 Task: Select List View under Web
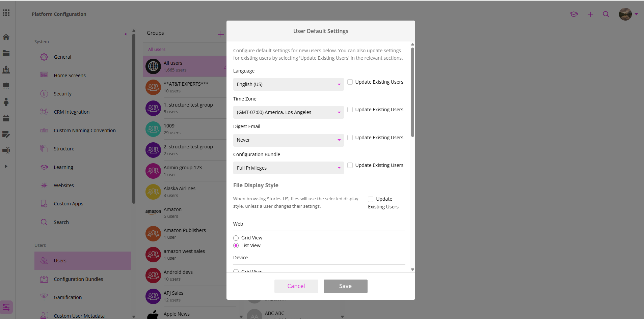coord(236,245)
